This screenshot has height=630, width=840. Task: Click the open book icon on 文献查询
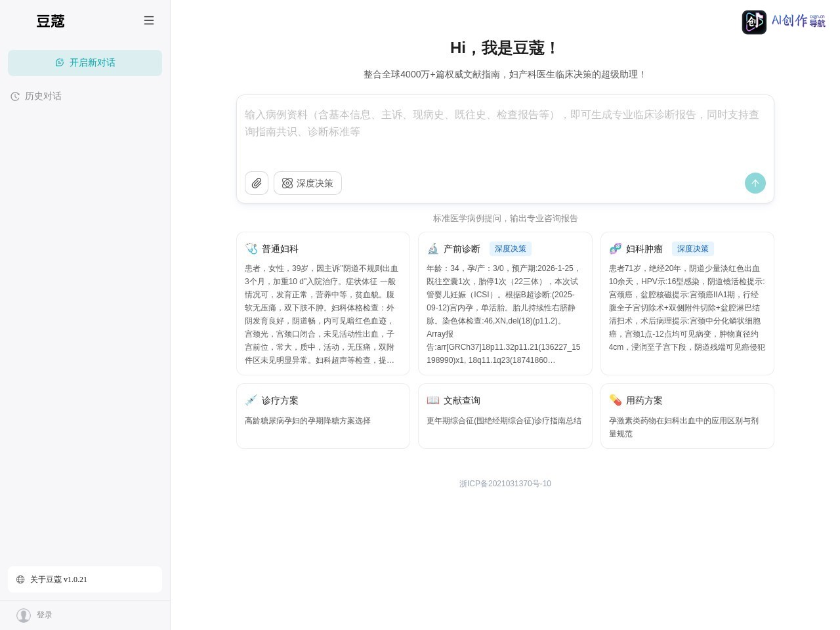pyautogui.click(x=432, y=400)
